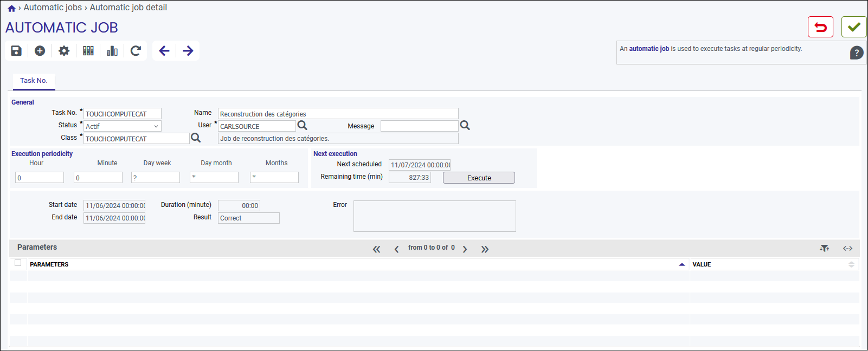Viewport: 868px width, 351px height.
Task: Click into the Hour input field
Action: click(40, 178)
